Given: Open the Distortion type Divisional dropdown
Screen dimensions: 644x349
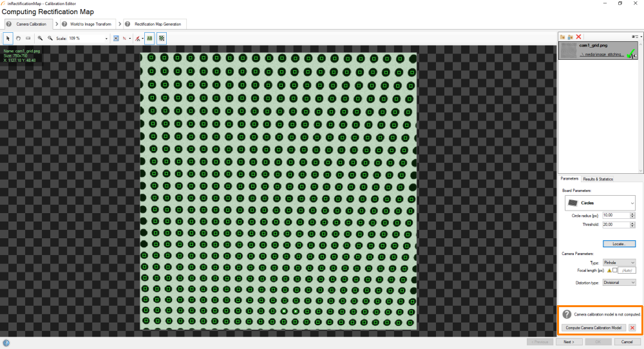Looking at the screenshot, I should coord(619,283).
